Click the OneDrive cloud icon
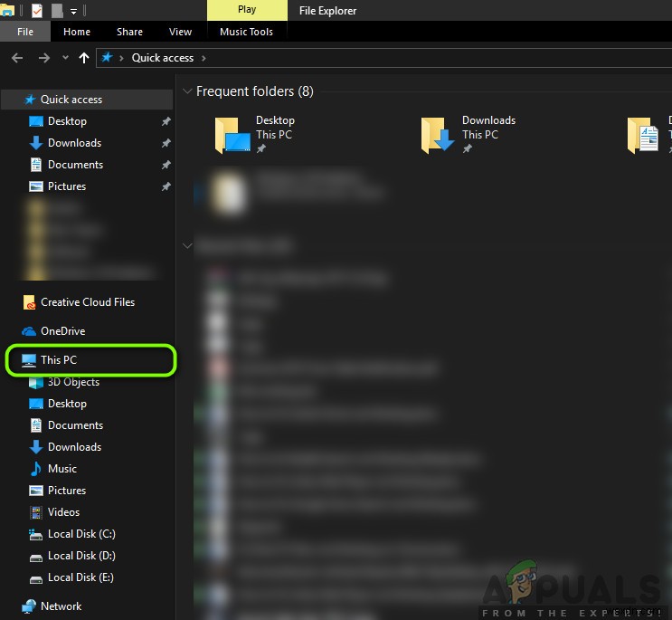 [x=29, y=331]
